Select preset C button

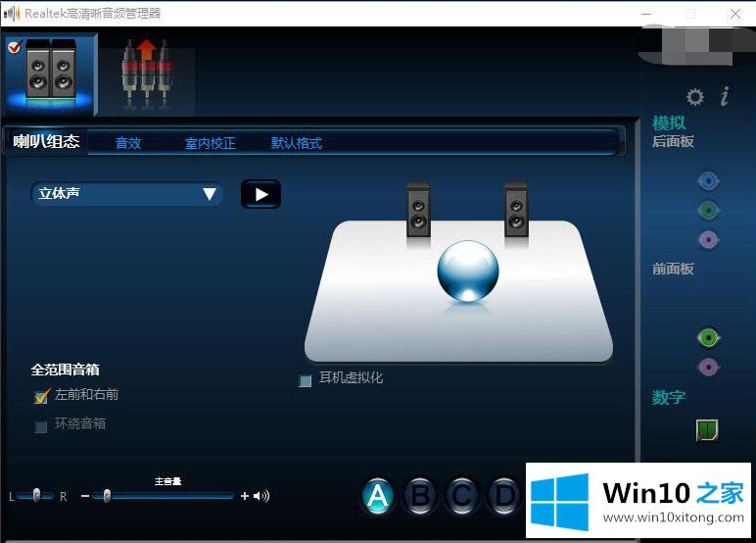(x=462, y=496)
